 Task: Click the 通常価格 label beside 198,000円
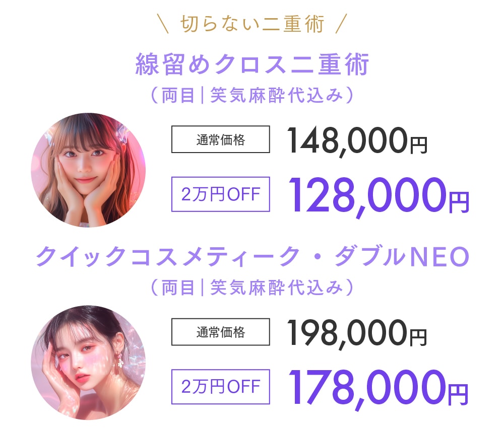coord(220,332)
